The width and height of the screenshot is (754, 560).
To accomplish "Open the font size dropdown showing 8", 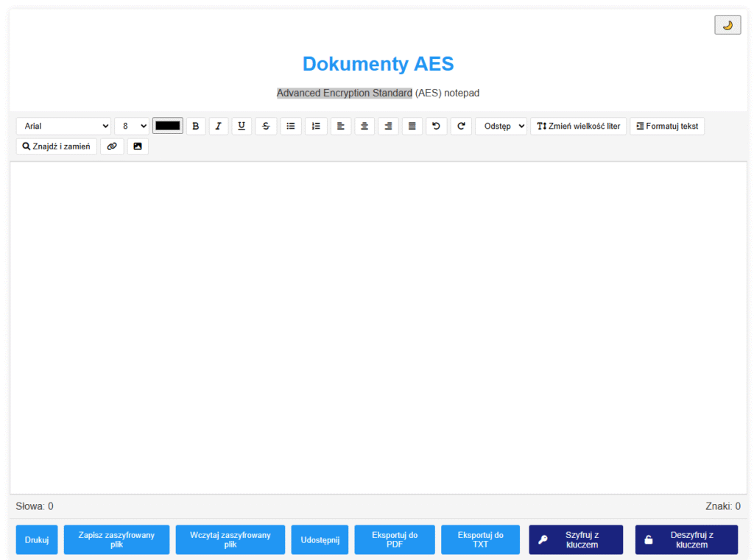I will [133, 126].
